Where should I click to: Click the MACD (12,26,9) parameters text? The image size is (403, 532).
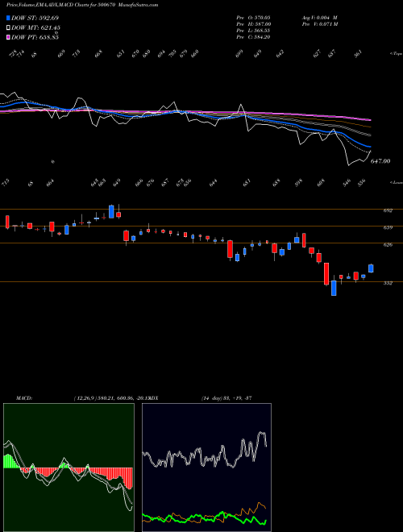click(x=111, y=398)
